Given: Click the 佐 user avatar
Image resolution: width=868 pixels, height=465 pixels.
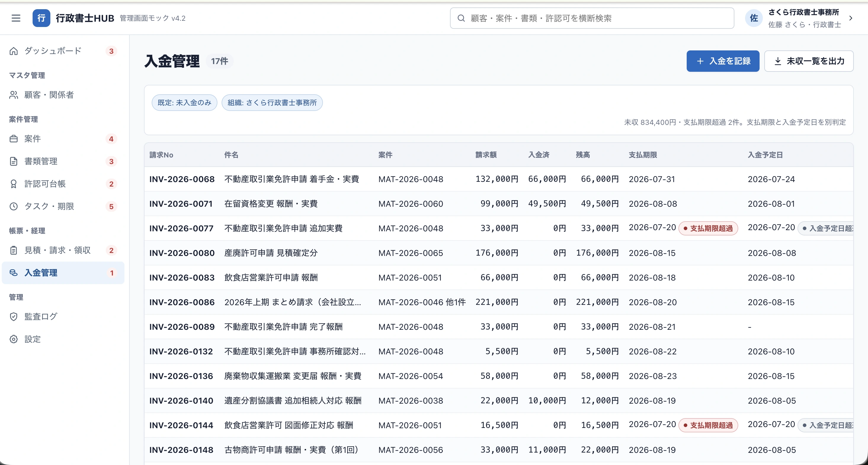Looking at the screenshot, I should [754, 18].
